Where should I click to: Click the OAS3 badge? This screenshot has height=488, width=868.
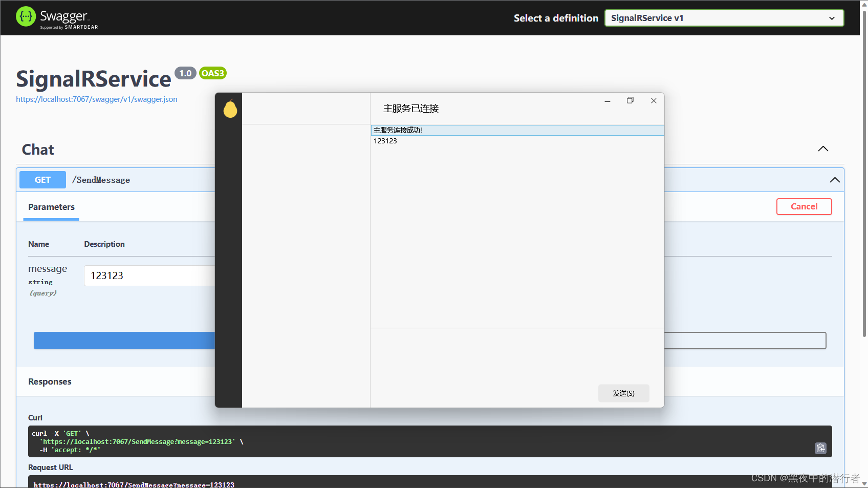click(213, 73)
